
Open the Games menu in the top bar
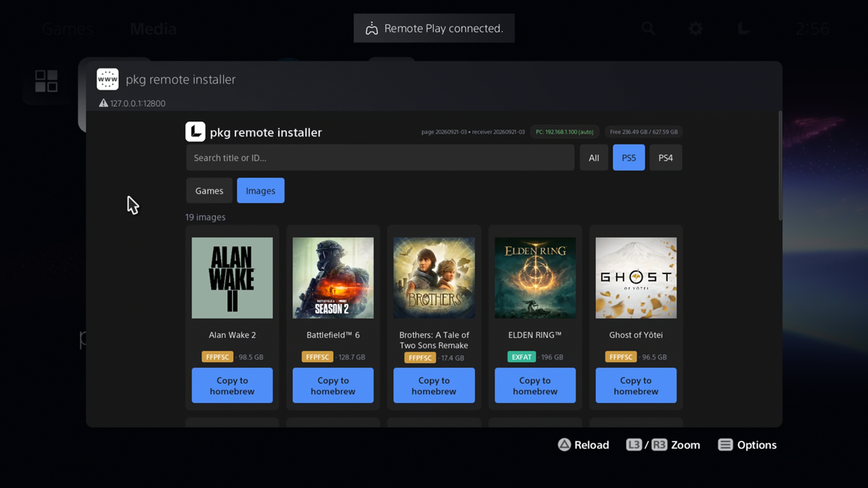pyautogui.click(x=67, y=29)
